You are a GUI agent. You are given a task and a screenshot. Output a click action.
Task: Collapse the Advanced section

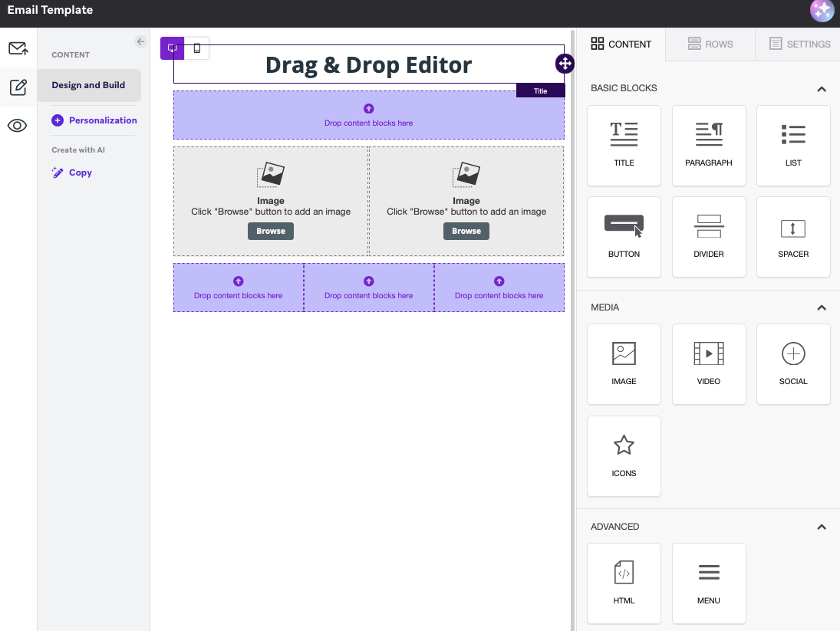pyautogui.click(x=822, y=527)
